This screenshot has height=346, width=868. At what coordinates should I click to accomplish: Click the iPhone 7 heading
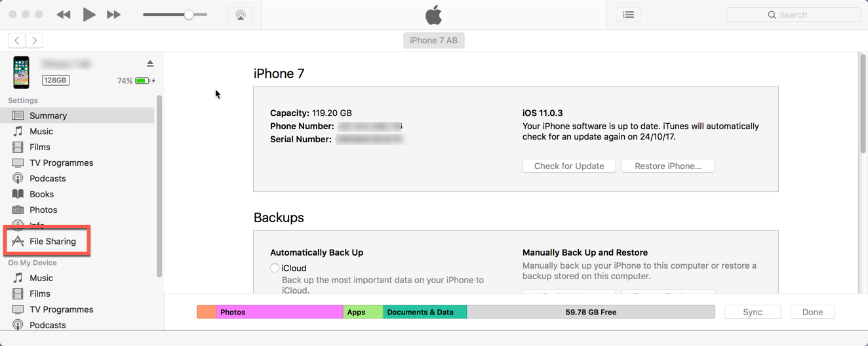(279, 73)
